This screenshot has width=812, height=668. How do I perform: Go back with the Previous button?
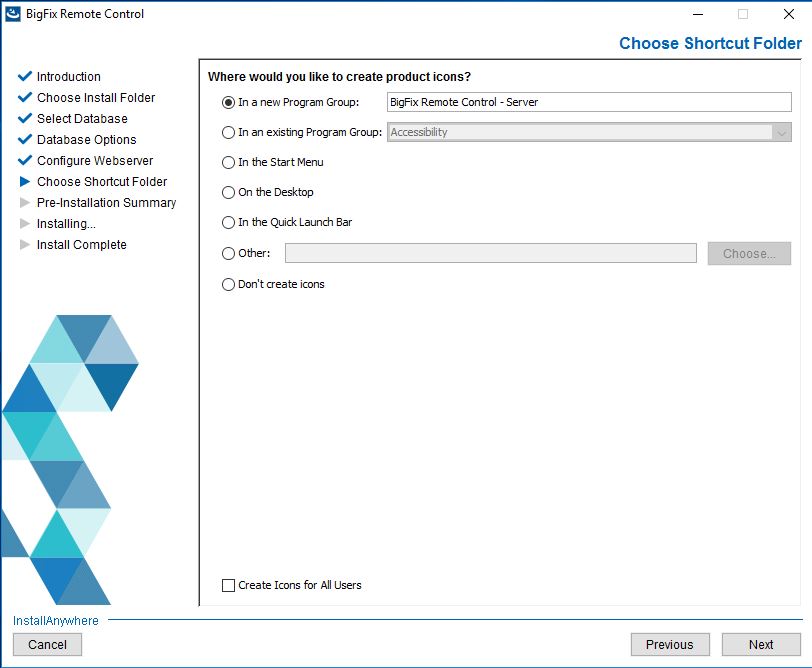point(670,645)
